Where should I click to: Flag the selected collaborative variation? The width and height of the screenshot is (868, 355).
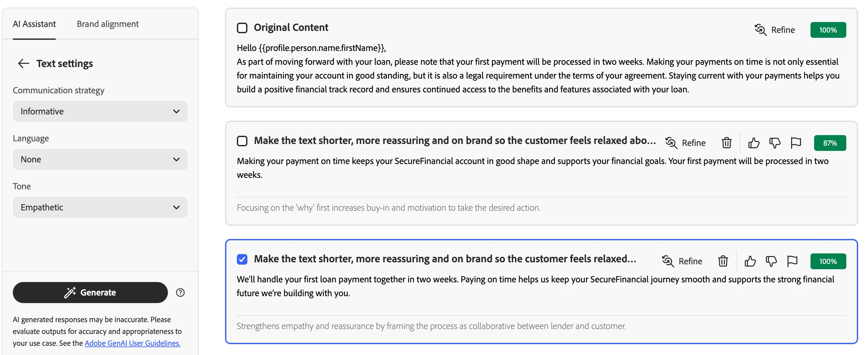[x=792, y=261]
